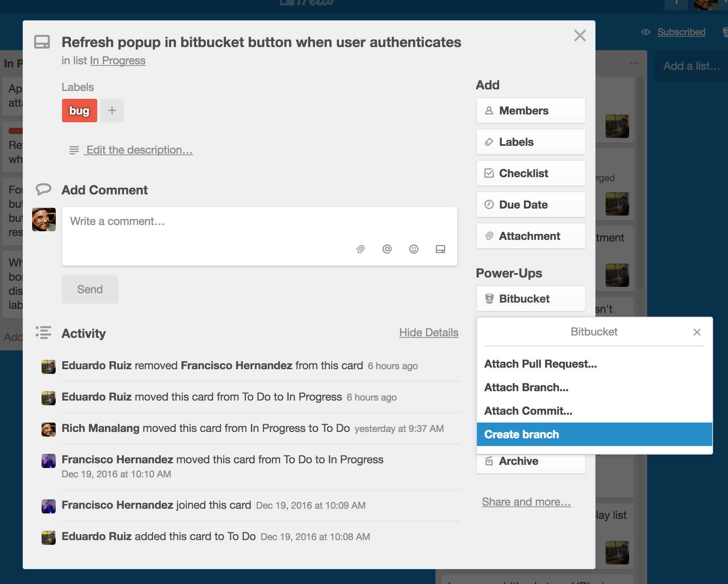Add an emoji using the smiley icon
Screen dimensions: 728x584
[x=413, y=249]
